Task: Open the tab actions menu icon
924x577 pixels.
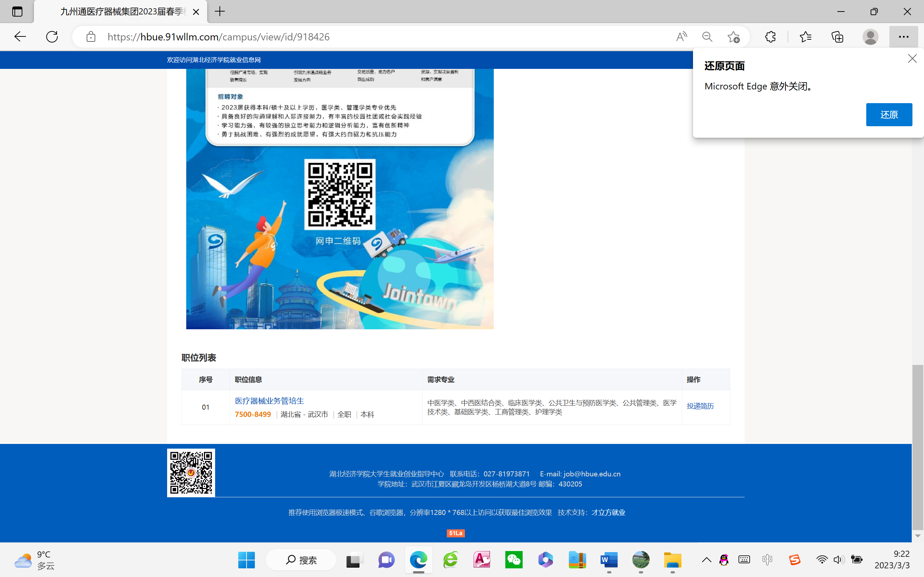Action: click(17, 12)
